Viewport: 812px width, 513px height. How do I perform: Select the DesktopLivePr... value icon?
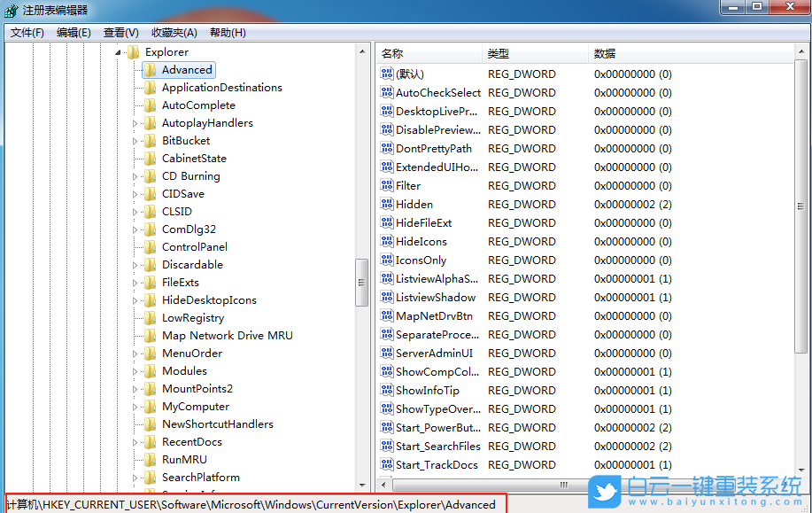click(x=385, y=111)
